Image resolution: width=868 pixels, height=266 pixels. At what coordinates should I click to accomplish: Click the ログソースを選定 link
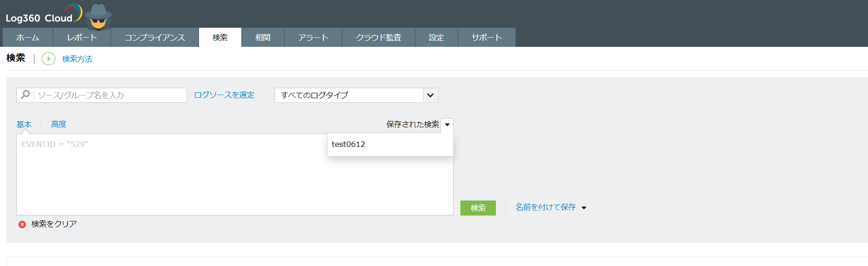tap(224, 95)
